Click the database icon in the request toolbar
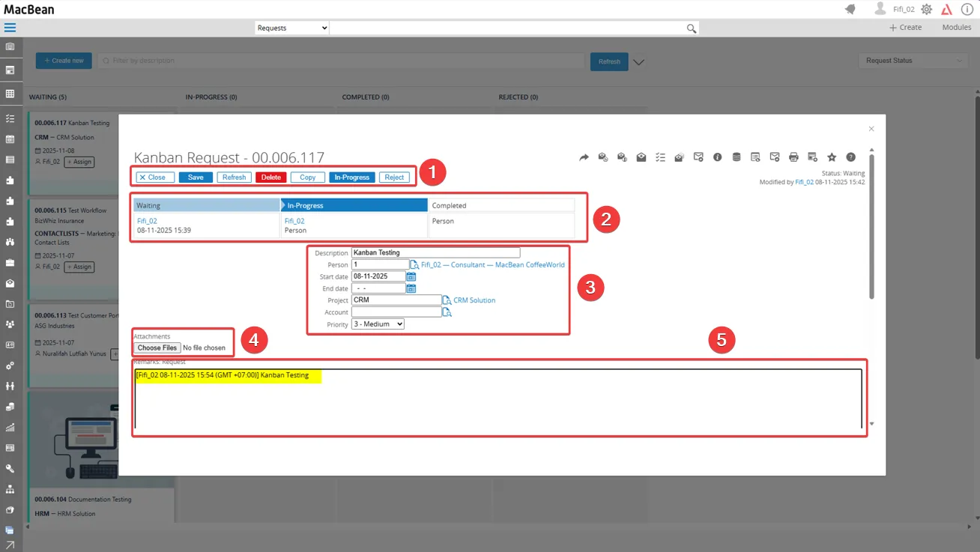The width and height of the screenshot is (980, 552). pyautogui.click(x=736, y=157)
